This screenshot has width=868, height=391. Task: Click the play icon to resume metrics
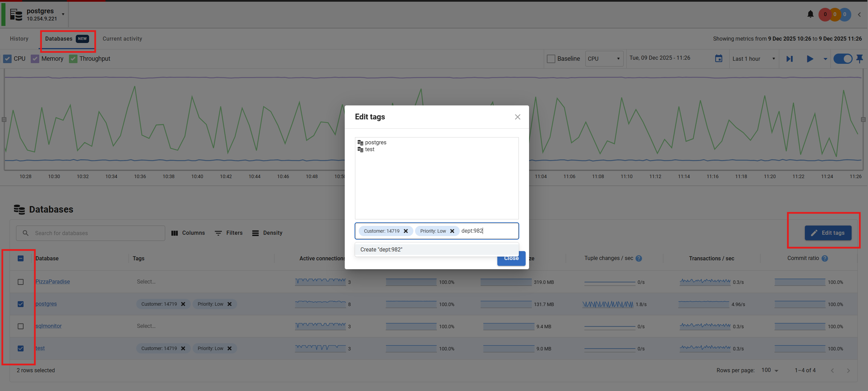810,59
